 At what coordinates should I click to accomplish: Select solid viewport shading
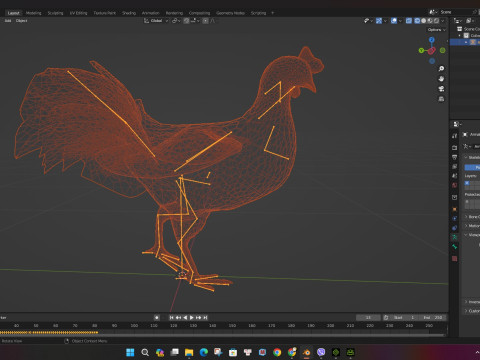point(424,21)
